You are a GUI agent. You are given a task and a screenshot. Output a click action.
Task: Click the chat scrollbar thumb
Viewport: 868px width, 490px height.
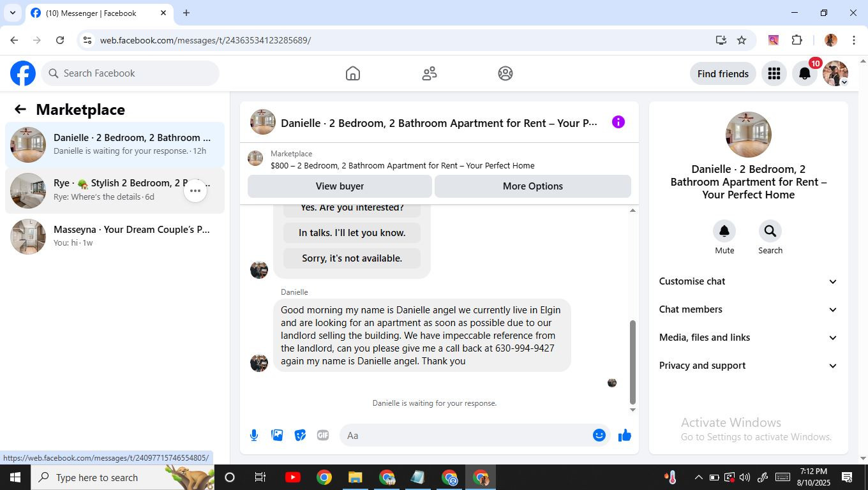pyautogui.click(x=633, y=362)
